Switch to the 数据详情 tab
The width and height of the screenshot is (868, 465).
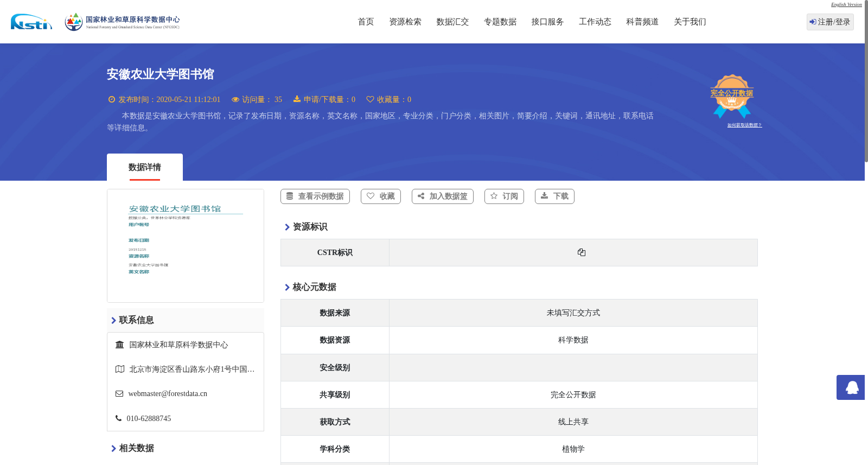click(145, 167)
